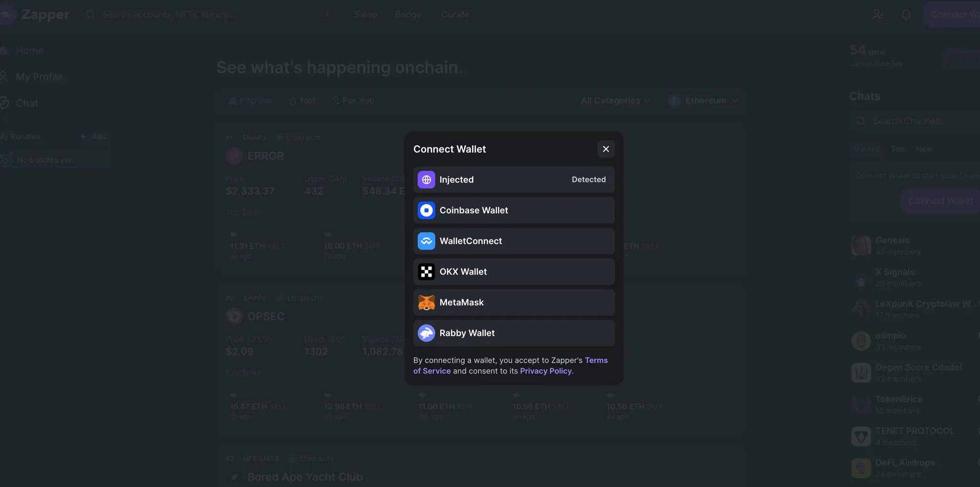The image size is (980, 487).
Task: Click the ERROR token avatar icon
Action: [x=234, y=156]
